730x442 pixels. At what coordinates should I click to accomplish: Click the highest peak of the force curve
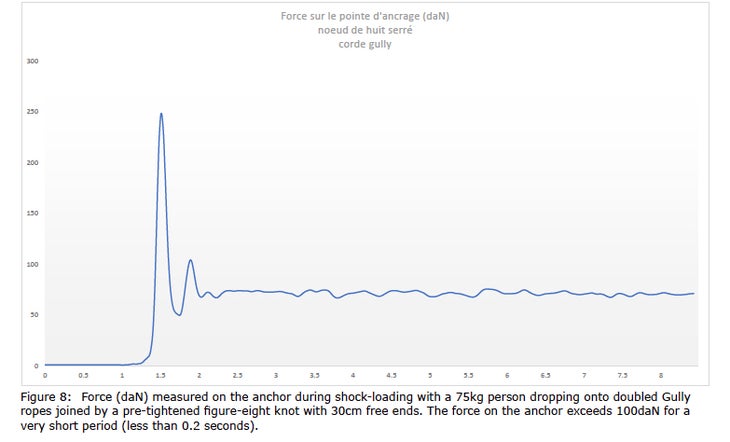161,114
